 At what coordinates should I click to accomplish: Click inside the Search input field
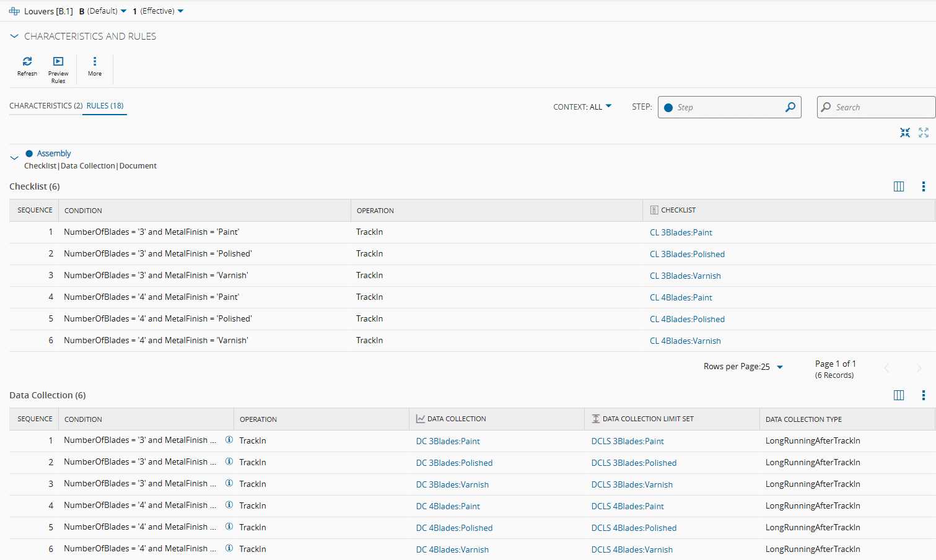click(x=880, y=107)
